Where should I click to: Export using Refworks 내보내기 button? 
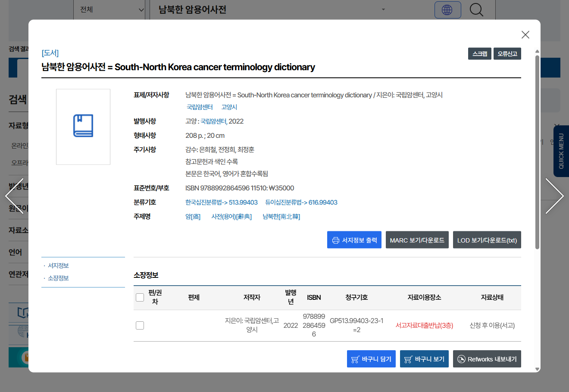click(487, 359)
